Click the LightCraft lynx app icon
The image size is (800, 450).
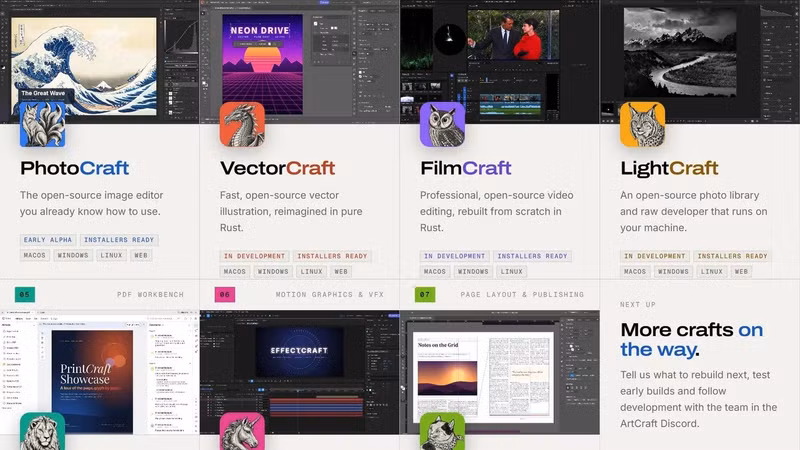[642, 124]
